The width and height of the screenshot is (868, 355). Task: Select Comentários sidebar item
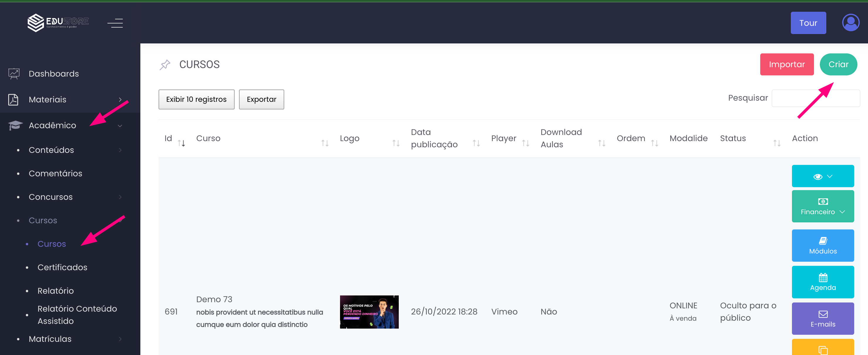(55, 173)
